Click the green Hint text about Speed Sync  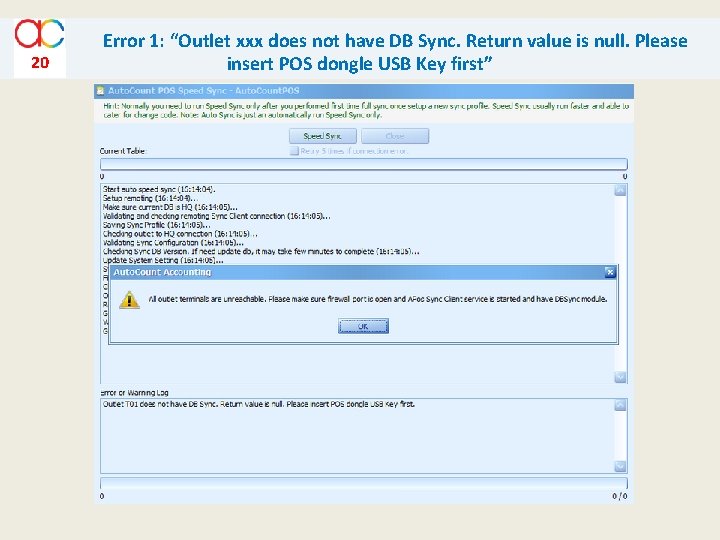[x=366, y=110]
